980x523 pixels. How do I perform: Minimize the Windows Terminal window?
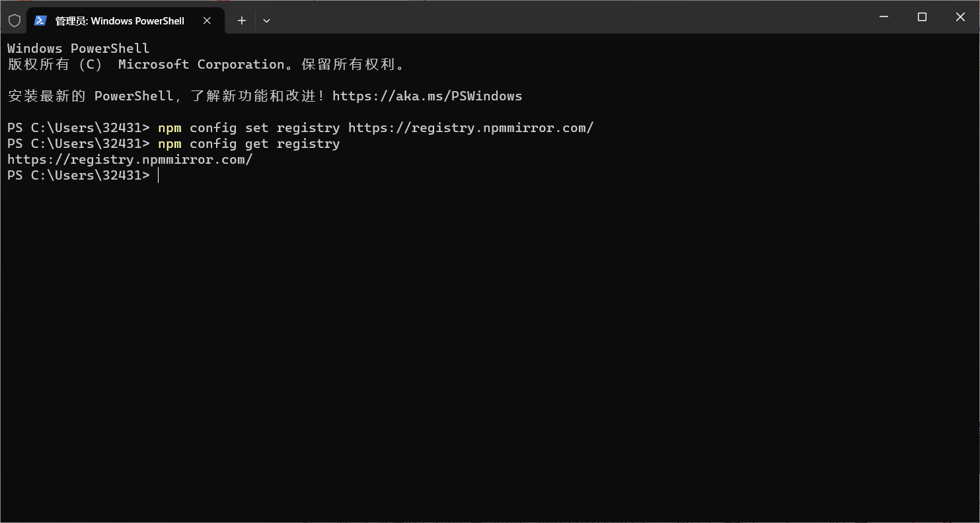(884, 17)
